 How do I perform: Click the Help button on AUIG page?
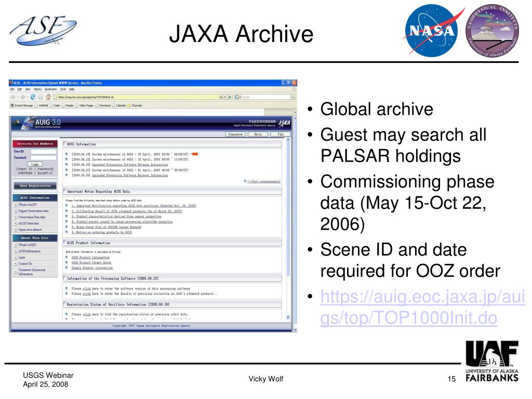(258, 135)
